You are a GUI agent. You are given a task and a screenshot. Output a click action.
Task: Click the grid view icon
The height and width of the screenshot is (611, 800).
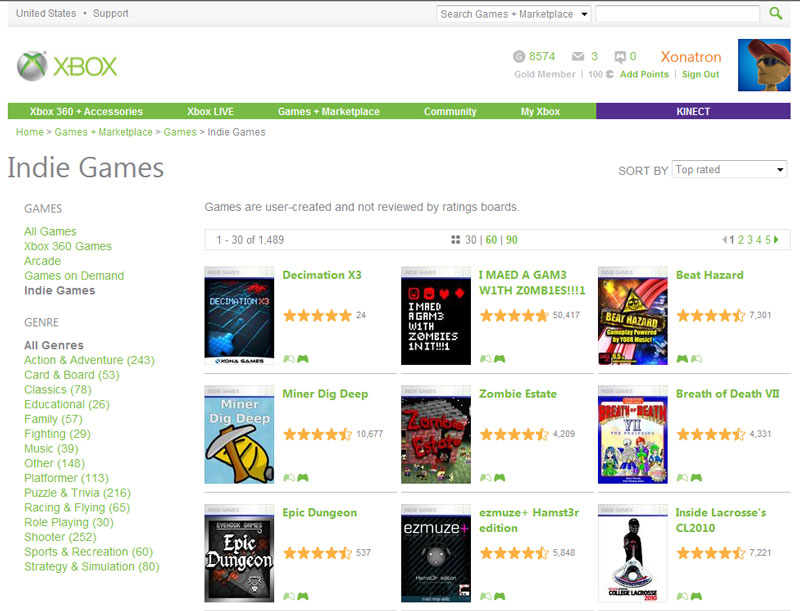(x=456, y=240)
